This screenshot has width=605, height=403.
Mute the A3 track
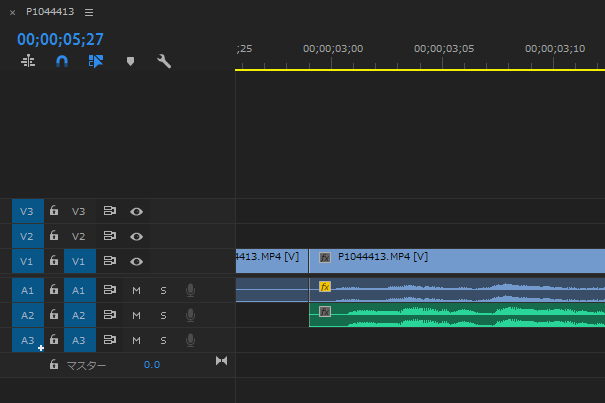[136, 340]
